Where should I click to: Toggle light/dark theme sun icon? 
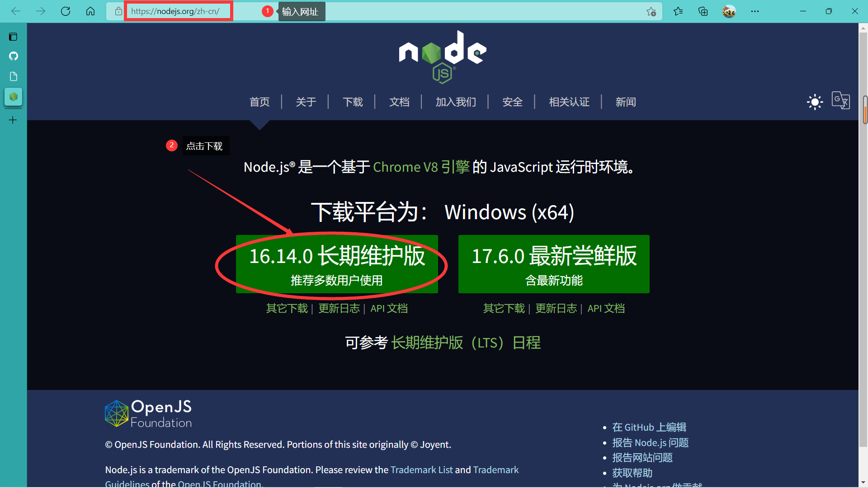(815, 102)
